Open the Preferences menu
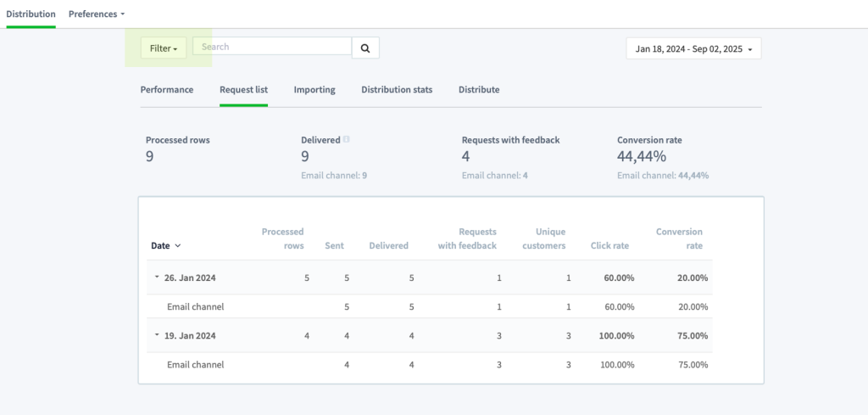 point(97,14)
